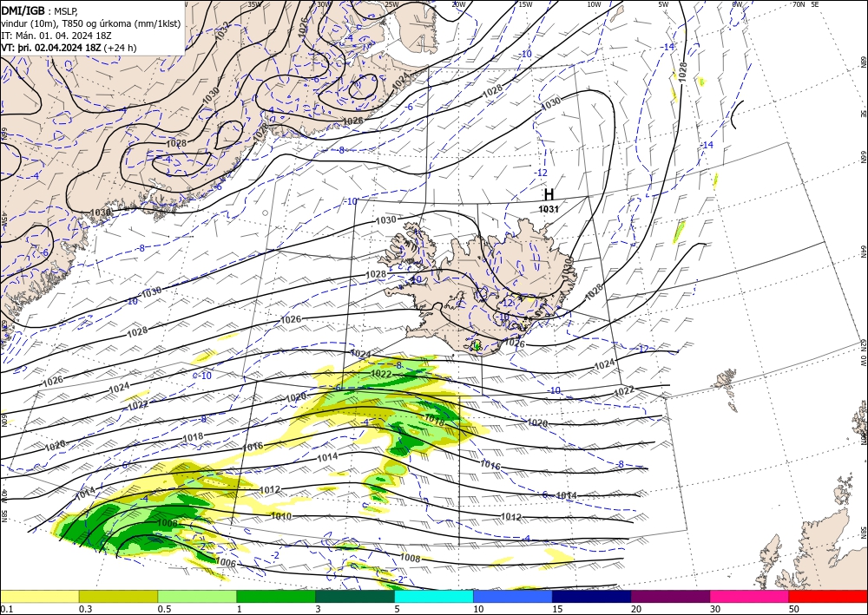Select the medium green 1 mm legend swatch

coord(276,596)
